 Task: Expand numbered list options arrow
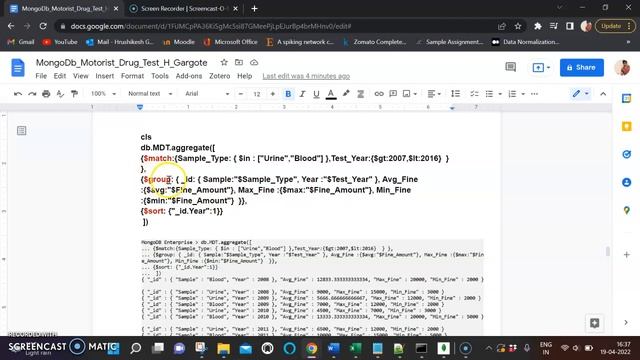pyautogui.click(x=523, y=94)
